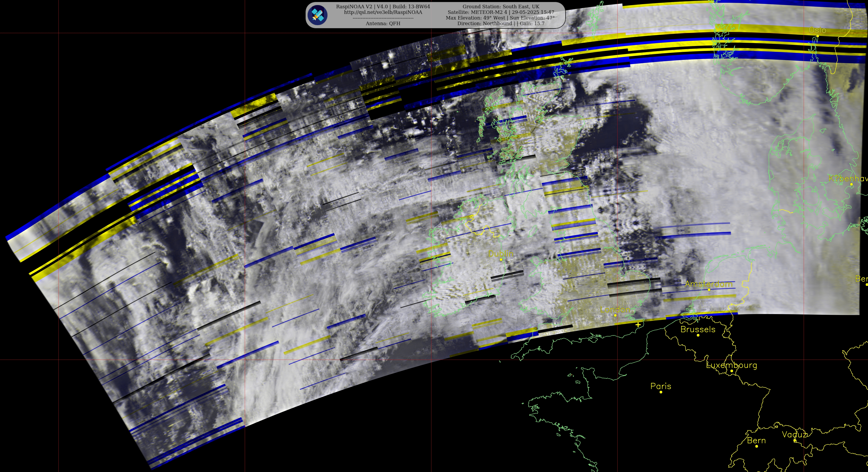Image resolution: width=868 pixels, height=472 pixels.
Task: Click the København city label
Action: (x=848, y=179)
